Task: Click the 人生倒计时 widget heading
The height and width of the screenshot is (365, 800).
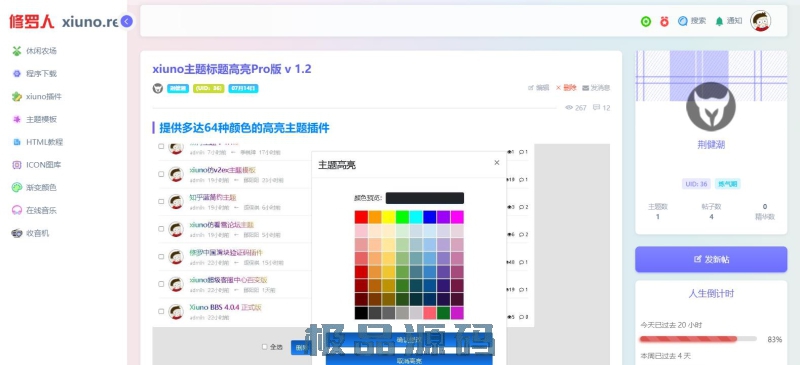Action: pos(711,294)
